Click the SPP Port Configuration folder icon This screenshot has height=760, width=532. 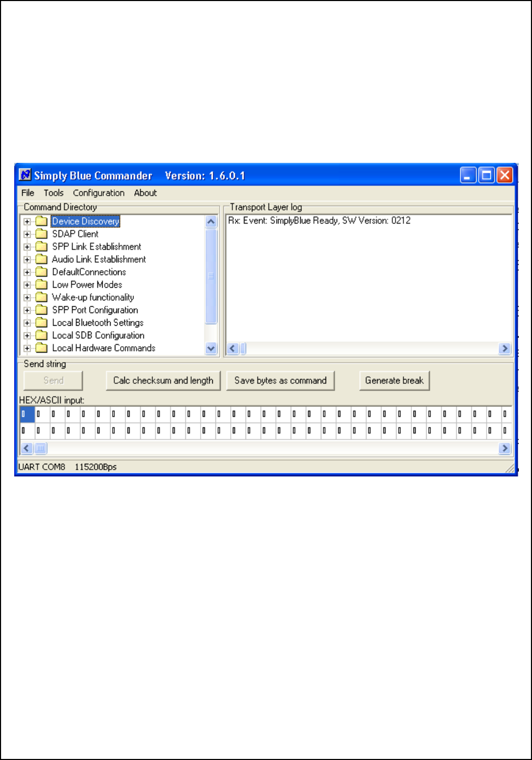(x=42, y=310)
